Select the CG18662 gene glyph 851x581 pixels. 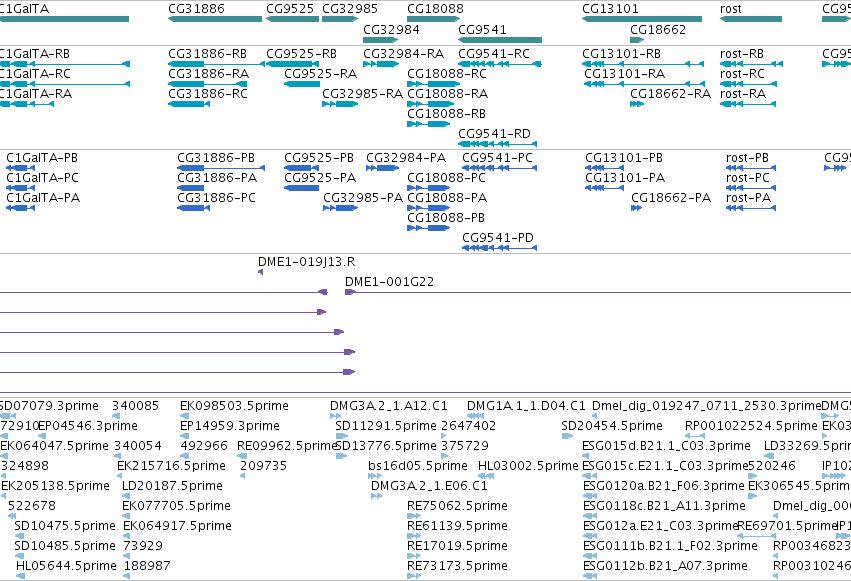(x=637, y=40)
